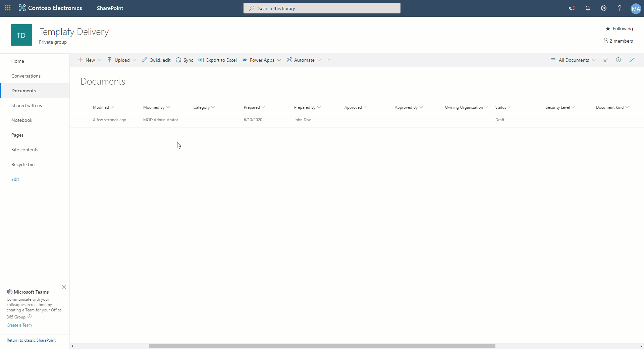
Task: Open the Upload dropdown
Action: (x=122, y=60)
